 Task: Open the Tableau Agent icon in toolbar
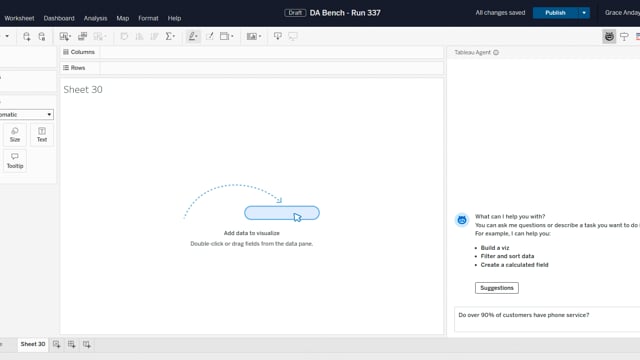coord(609,36)
